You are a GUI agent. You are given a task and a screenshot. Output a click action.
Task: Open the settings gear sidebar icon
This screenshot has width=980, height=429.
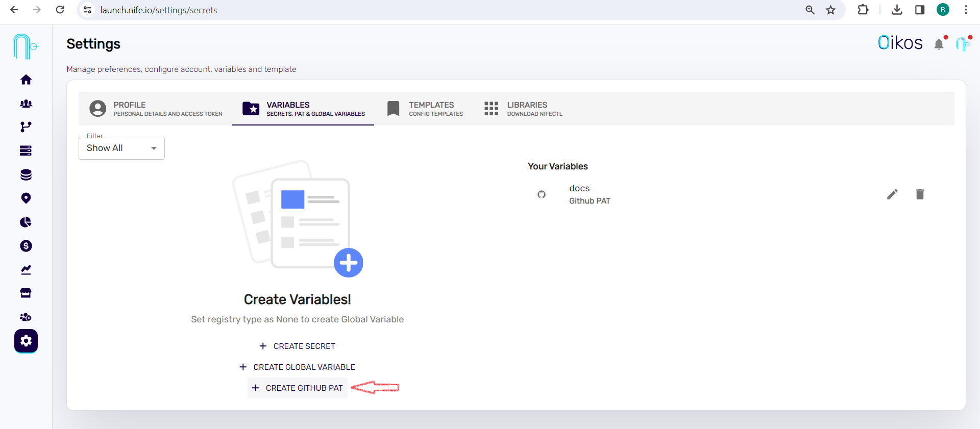click(x=26, y=341)
